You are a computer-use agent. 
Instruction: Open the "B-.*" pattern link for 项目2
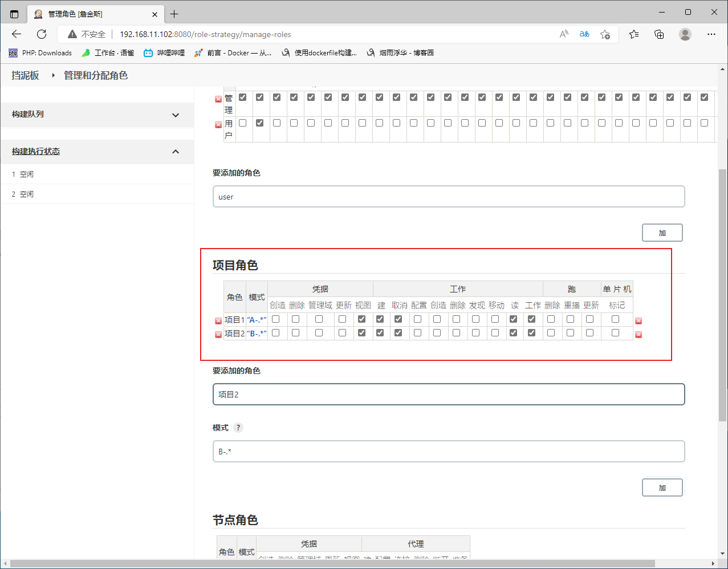257,334
